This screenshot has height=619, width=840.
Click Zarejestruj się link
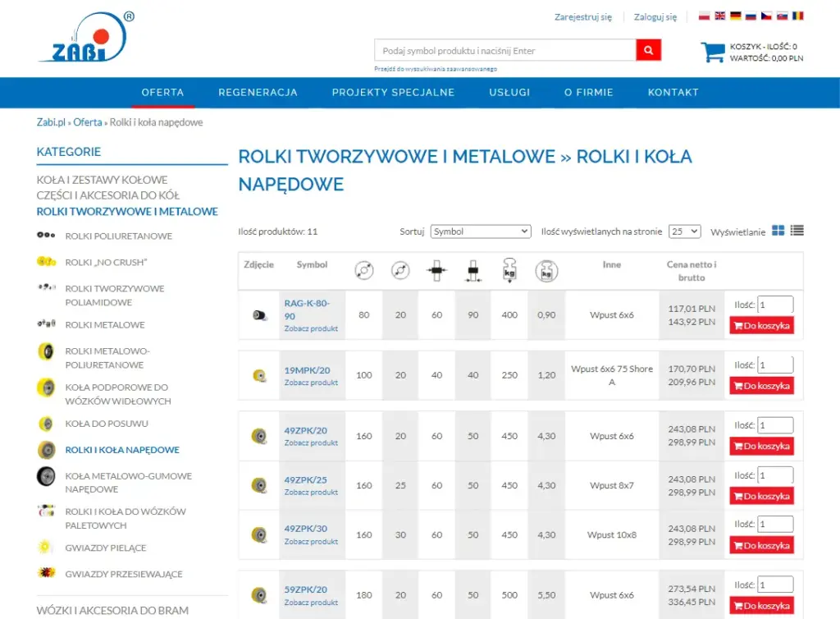(x=583, y=17)
